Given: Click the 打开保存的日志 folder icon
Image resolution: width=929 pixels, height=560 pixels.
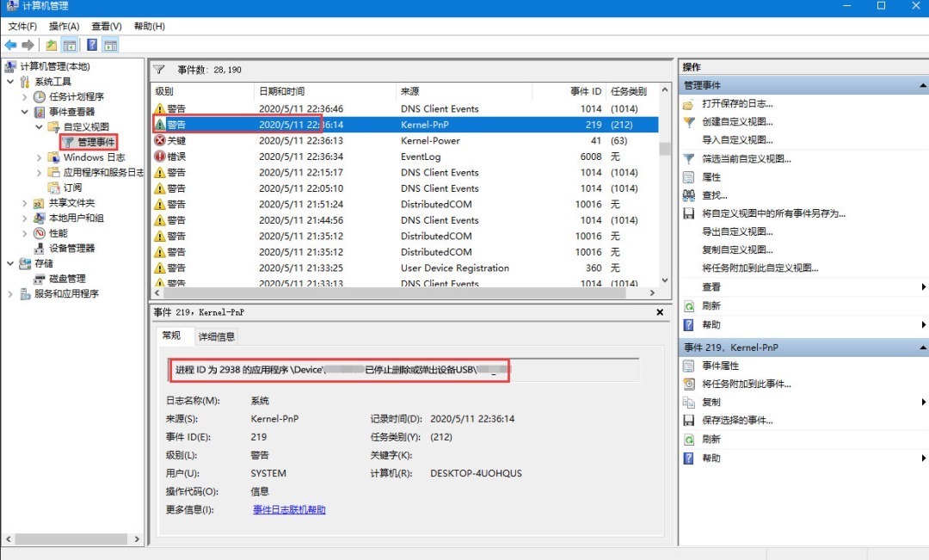Looking at the screenshot, I should (688, 104).
